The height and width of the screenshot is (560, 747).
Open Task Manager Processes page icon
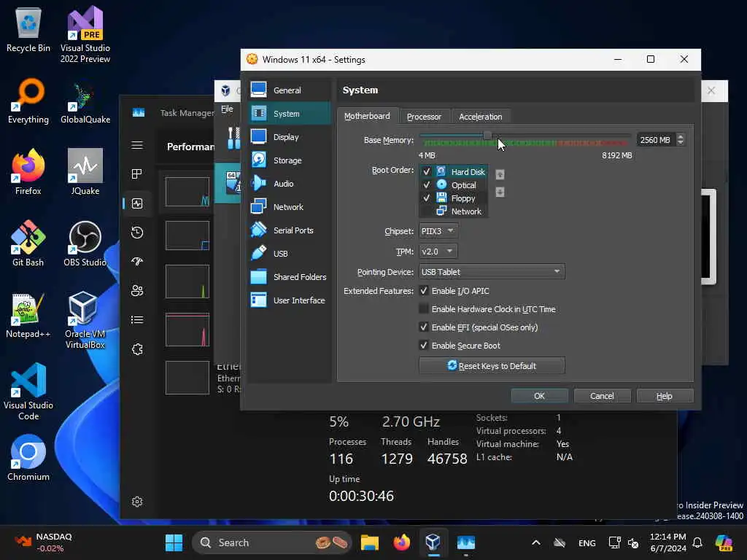137,174
